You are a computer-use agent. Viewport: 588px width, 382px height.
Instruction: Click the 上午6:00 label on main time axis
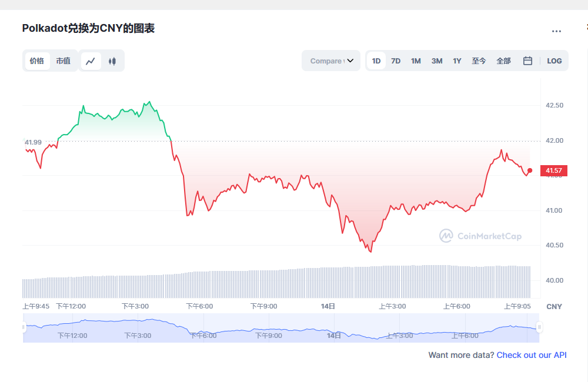coord(457,306)
